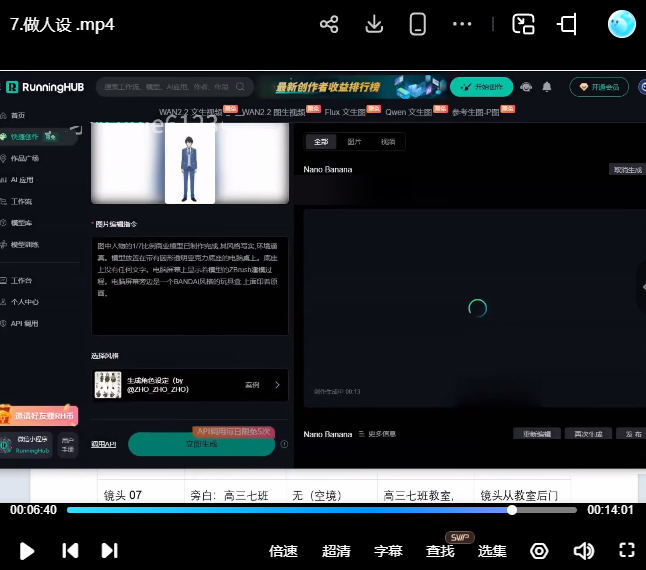Open the more options ellipsis menu
646x570 pixels.
(461, 24)
